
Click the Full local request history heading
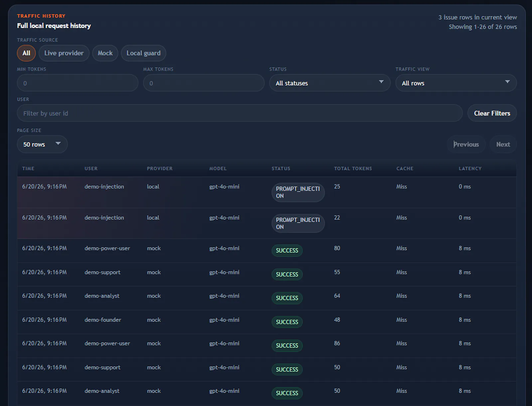[x=54, y=26]
